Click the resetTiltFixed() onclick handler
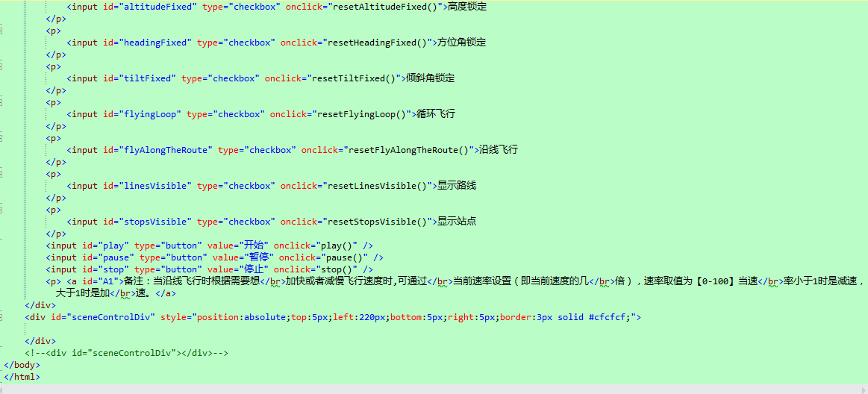The image size is (868, 394). (355, 78)
